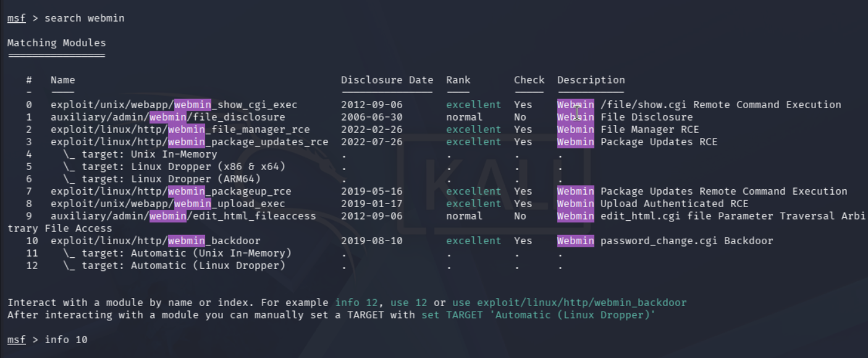Click the edit_html_fileaccess auxiliary module

coord(183,216)
